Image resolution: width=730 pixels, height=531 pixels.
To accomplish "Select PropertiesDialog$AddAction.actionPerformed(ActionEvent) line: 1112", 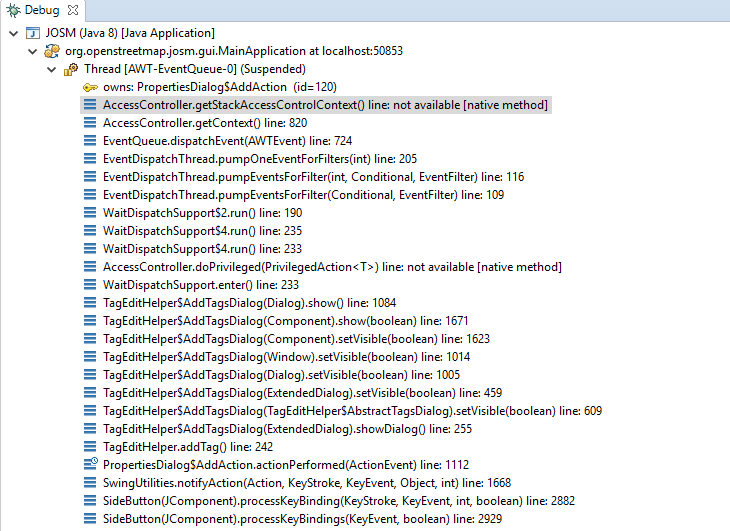I will pos(286,465).
